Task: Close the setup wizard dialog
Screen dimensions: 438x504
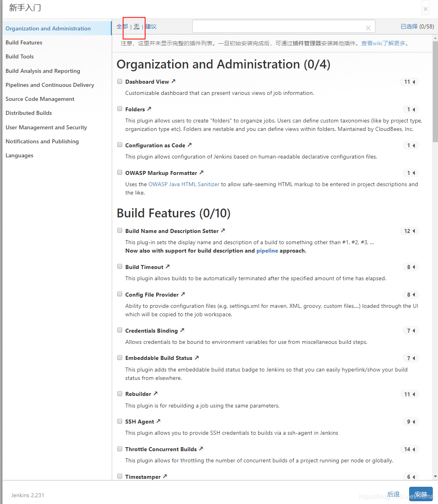Action: (x=426, y=9)
